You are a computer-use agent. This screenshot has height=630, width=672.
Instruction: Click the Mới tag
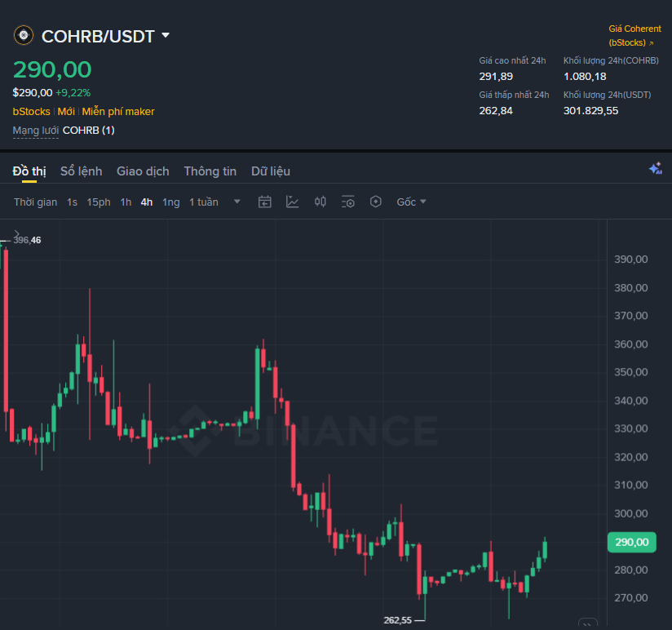[66, 112]
